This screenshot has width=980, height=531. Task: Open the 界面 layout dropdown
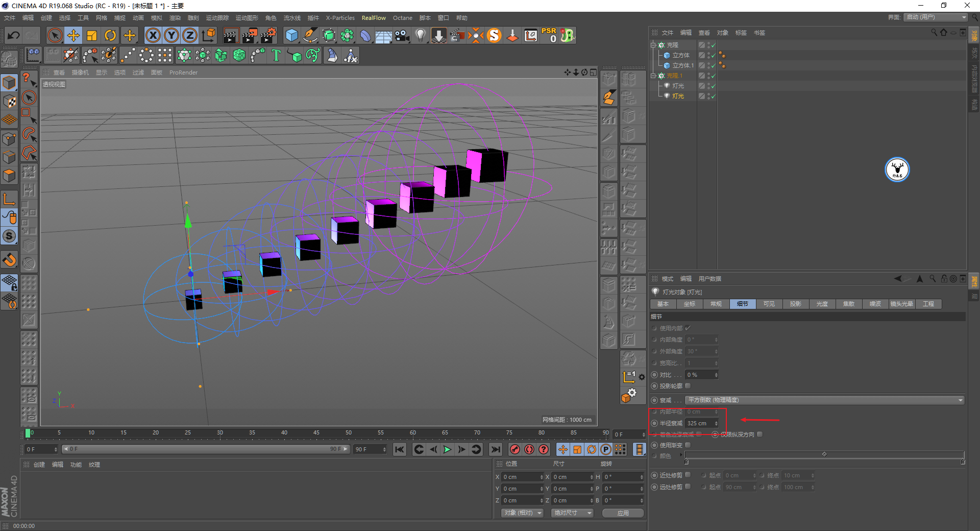(936, 17)
